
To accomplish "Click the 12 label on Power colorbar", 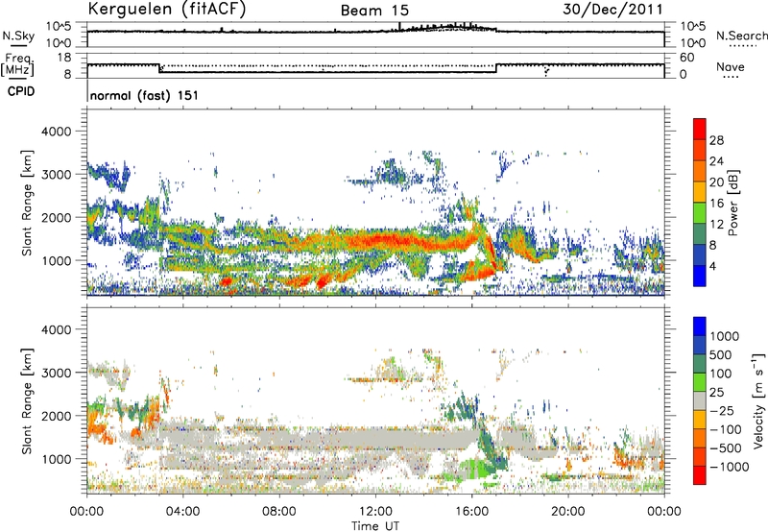I will point(716,225).
